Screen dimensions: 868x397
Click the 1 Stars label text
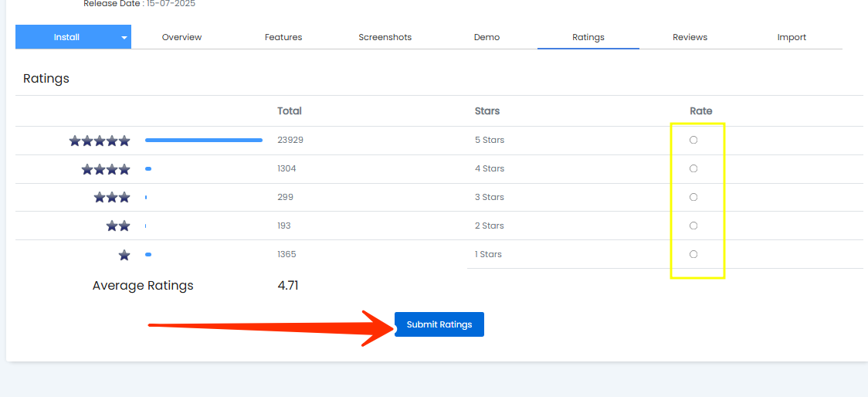point(488,254)
